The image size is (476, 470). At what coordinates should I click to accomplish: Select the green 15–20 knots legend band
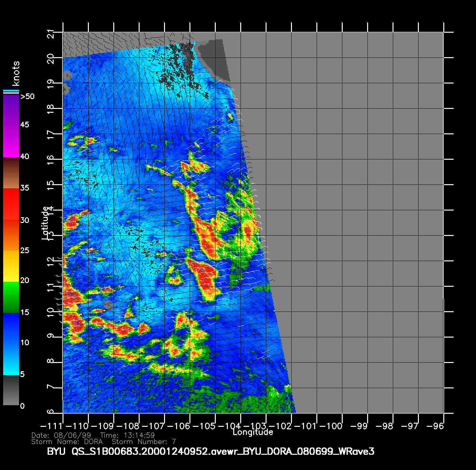tap(11, 297)
